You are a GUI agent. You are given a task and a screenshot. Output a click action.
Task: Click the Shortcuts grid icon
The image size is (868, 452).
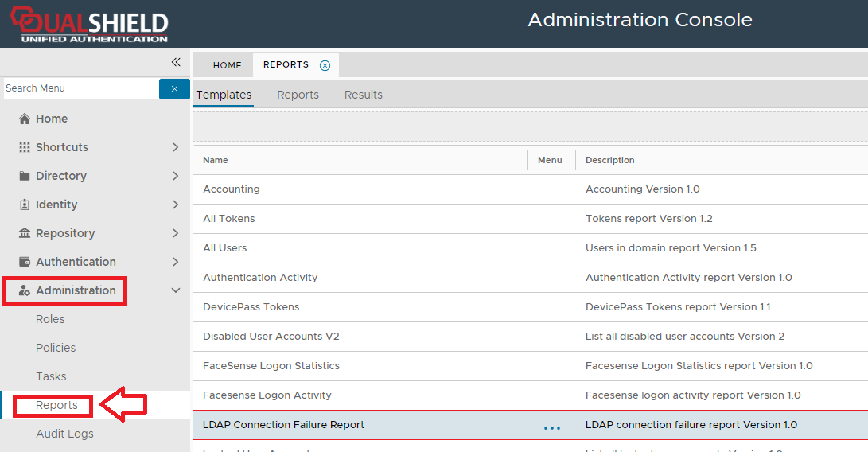(25, 147)
